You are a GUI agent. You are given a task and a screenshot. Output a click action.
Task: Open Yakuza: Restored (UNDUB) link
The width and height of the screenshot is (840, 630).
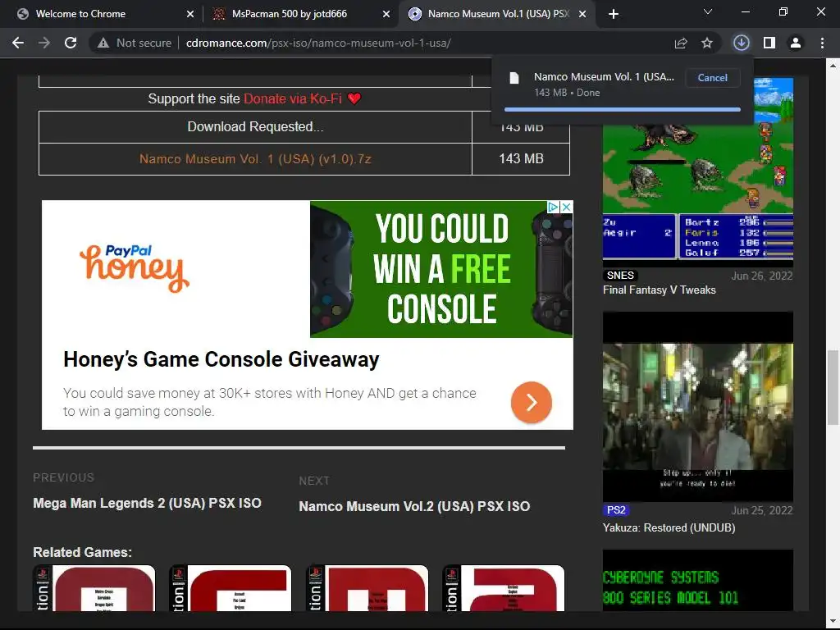point(669,527)
